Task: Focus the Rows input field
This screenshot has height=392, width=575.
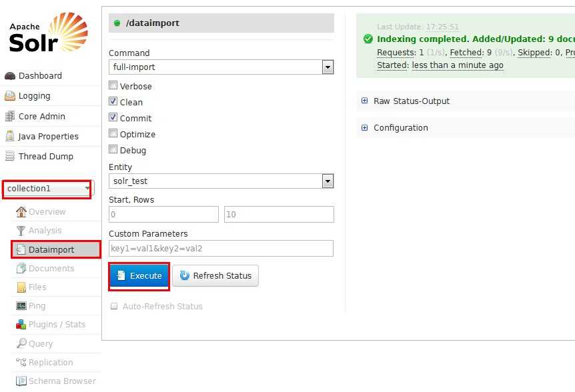Action: [x=279, y=214]
